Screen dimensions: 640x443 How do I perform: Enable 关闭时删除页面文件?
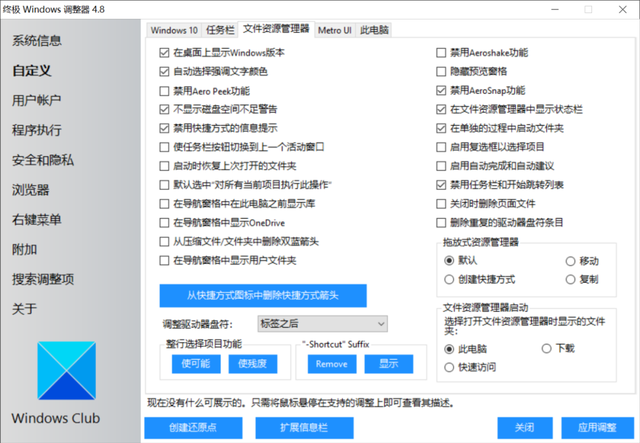point(441,204)
